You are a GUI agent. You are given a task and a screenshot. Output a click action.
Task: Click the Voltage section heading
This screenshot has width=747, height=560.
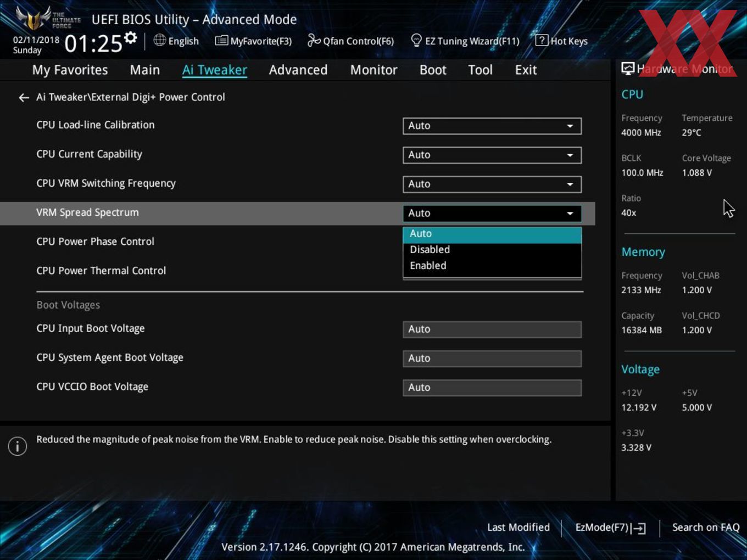tap(640, 369)
